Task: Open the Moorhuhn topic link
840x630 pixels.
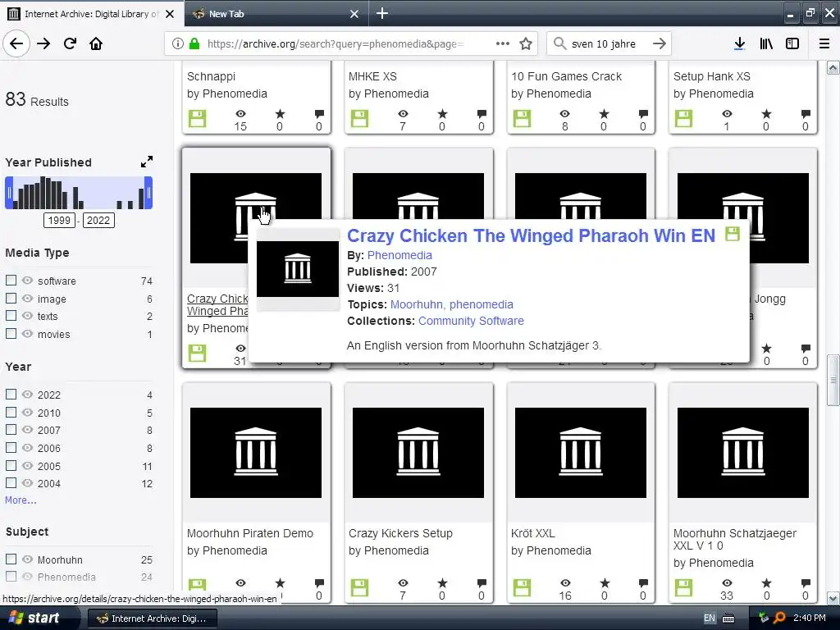Action: tap(417, 304)
